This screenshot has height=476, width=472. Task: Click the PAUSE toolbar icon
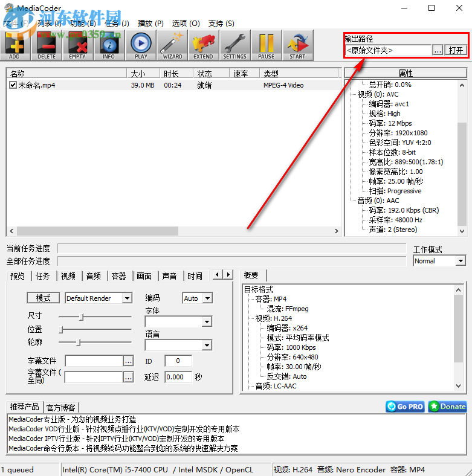pyautogui.click(x=267, y=45)
